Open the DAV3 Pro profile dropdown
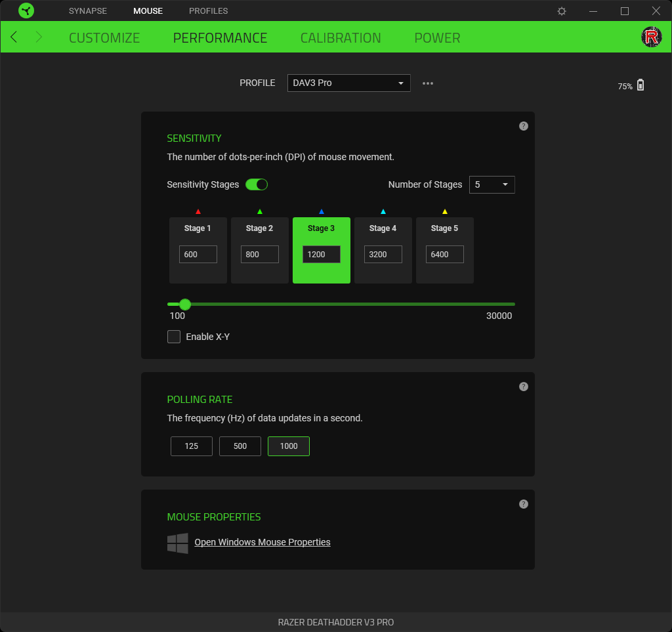 point(348,83)
